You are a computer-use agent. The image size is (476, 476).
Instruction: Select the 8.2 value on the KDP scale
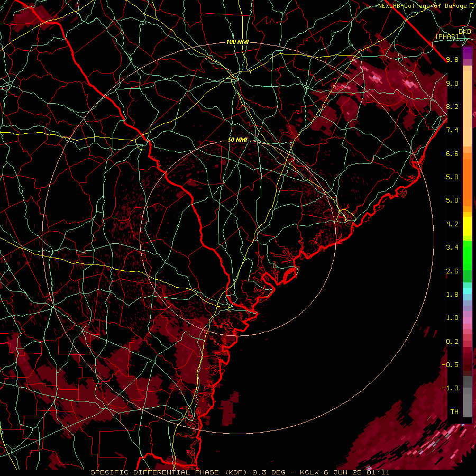(x=452, y=106)
